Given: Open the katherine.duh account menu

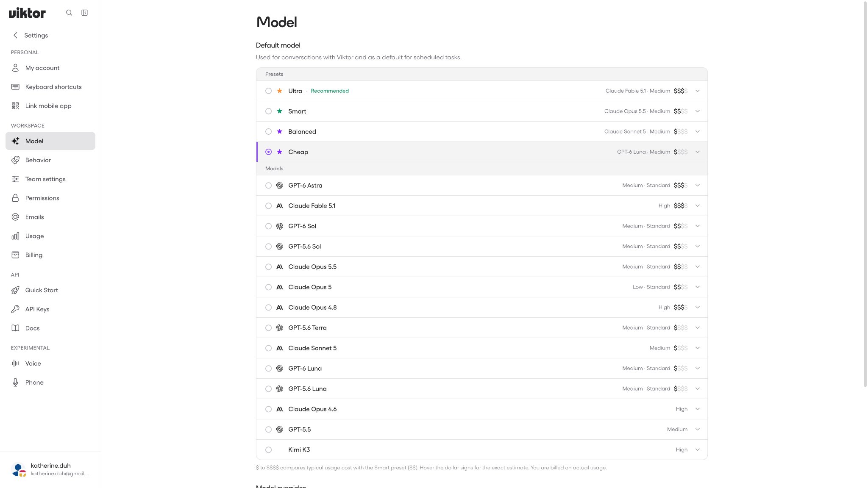Looking at the screenshot, I should tap(50, 469).
